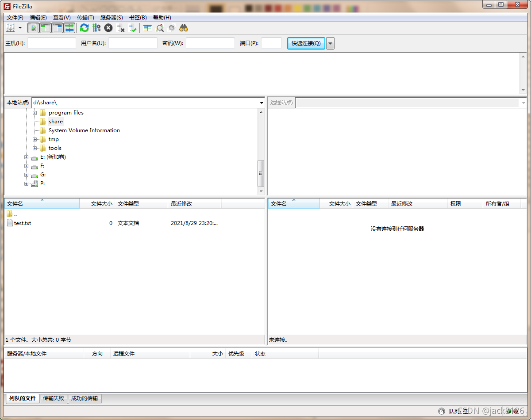Viewport: 531px width, 420px height.
Task: Click the 主机(H) host input field
Action: tap(52, 43)
